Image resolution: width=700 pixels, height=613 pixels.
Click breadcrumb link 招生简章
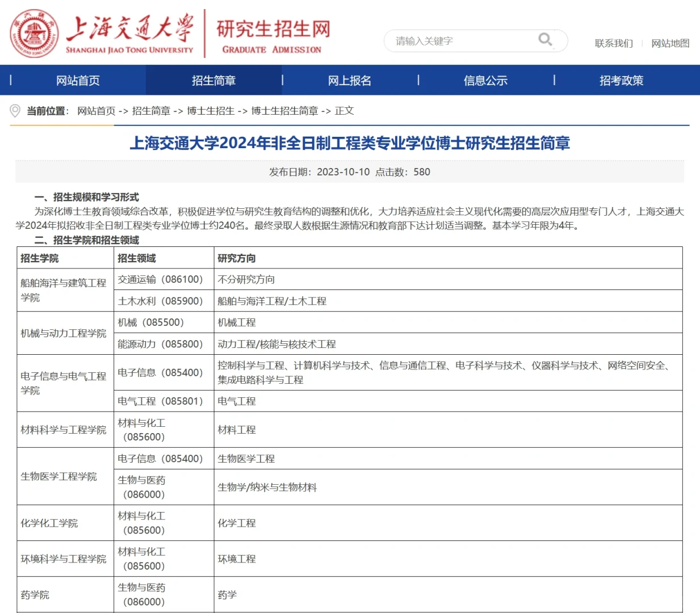coord(151,111)
